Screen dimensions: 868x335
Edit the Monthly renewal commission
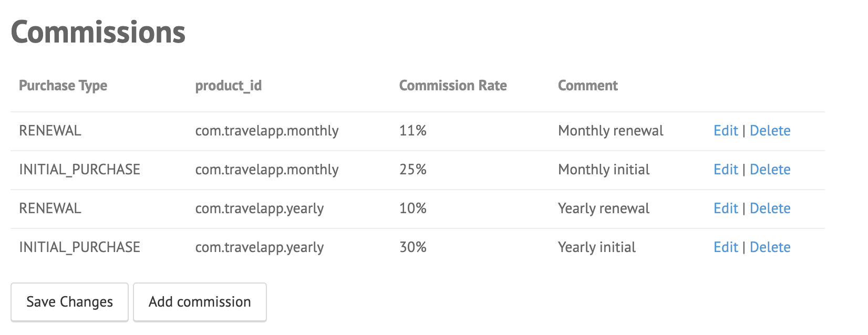pyautogui.click(x=726, y=131)
